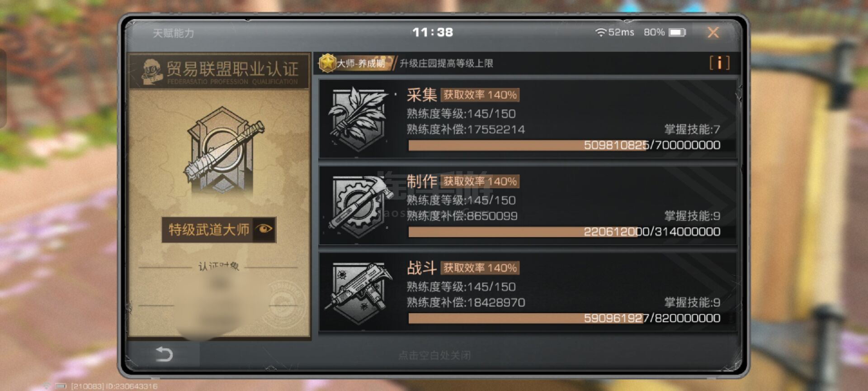Screen dimensions: 868x391
Task: Toggle the eye icon beside 特级武道大师
Action: pyautogui.click(x=264, y=229)
